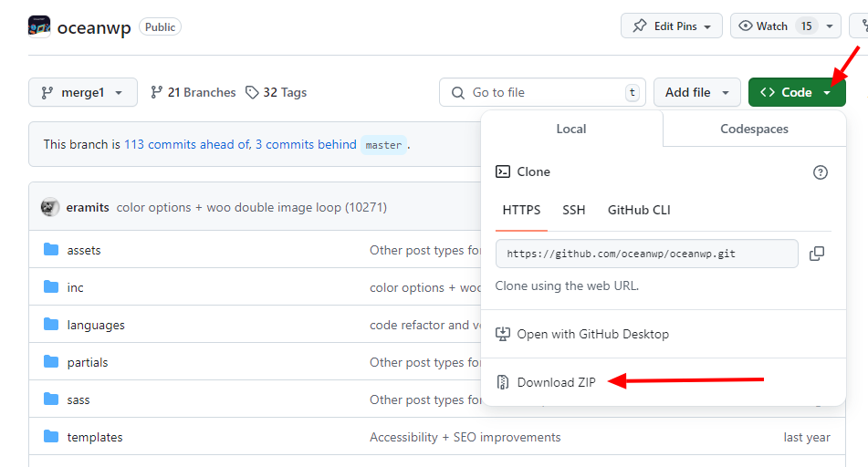868x467 pixels.
Task: Click Download ZIP
Action: [557, 382]
